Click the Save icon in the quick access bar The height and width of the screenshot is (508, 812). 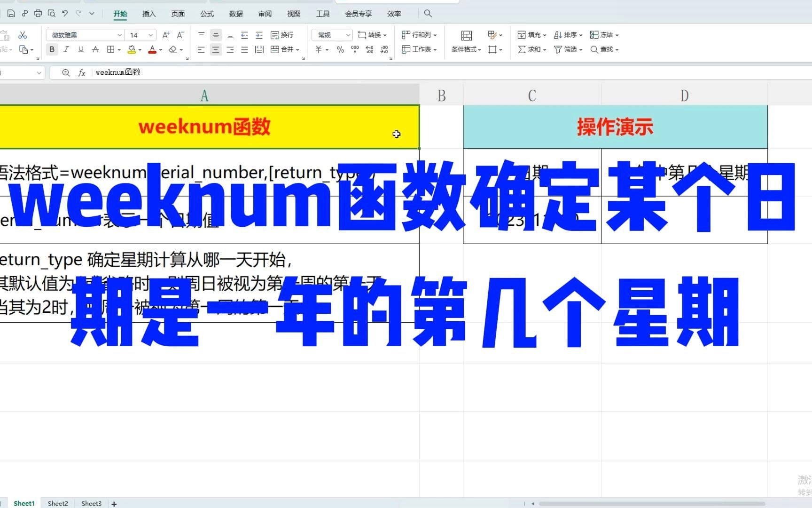[11, 14]
